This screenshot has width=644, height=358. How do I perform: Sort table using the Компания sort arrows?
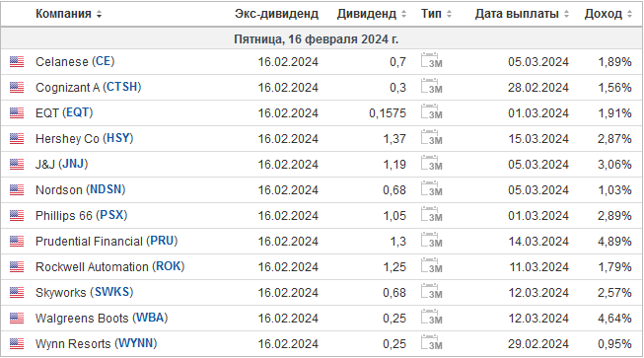(99, 15)
